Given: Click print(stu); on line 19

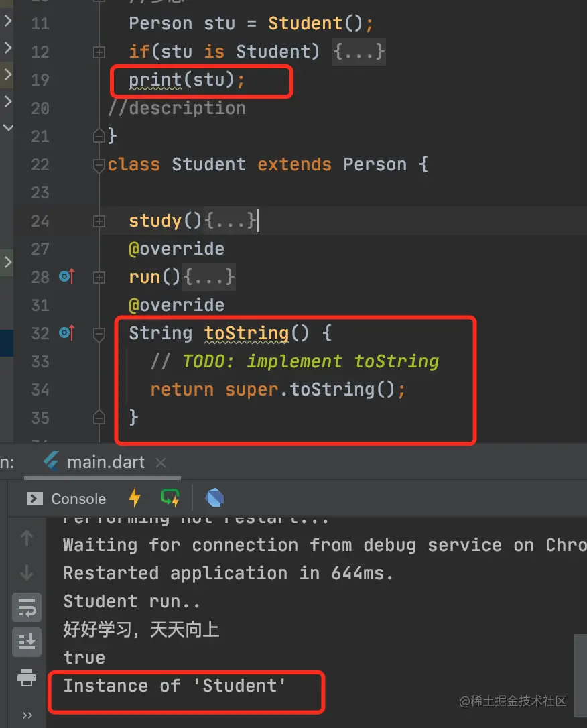Looking at the screenshot, I should click(186, 80).
